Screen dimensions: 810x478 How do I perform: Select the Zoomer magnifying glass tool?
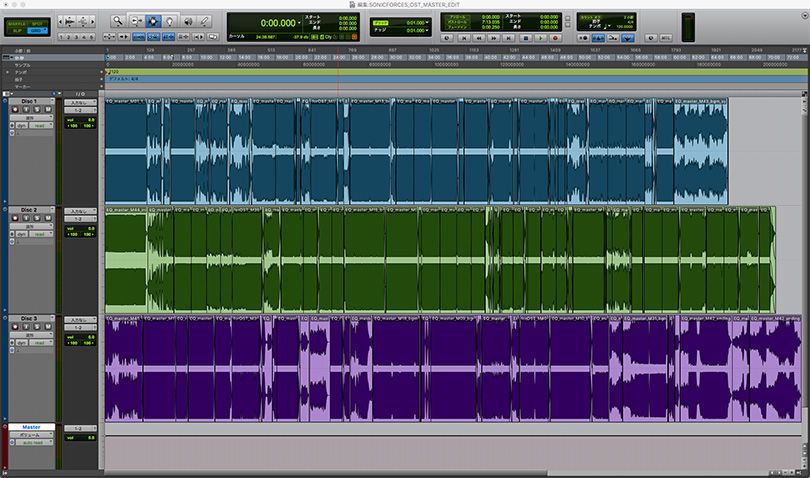click(x=118, y=21)
